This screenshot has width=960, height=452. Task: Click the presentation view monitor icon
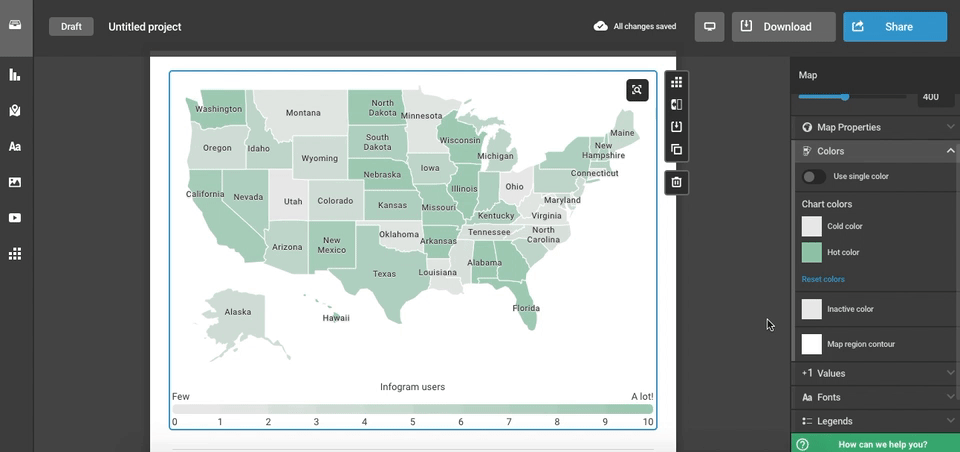click(709, 27)
